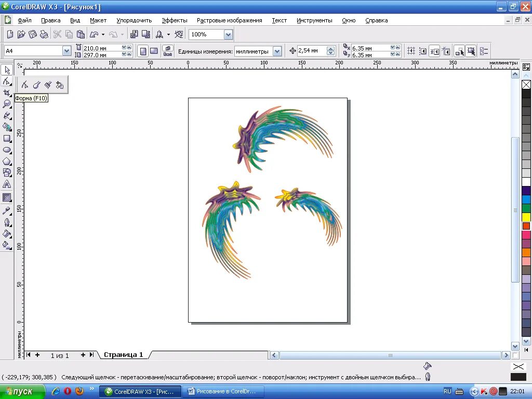This screenshot has width=532, height=399.
Task: Choose Roughen Brush in flyout
Action: point(48,85)
